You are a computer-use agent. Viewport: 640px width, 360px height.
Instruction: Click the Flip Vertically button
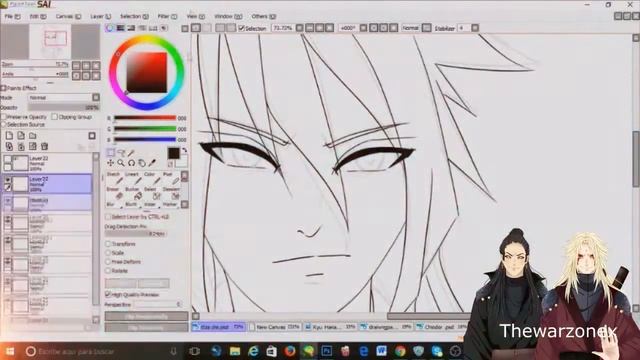146,327
